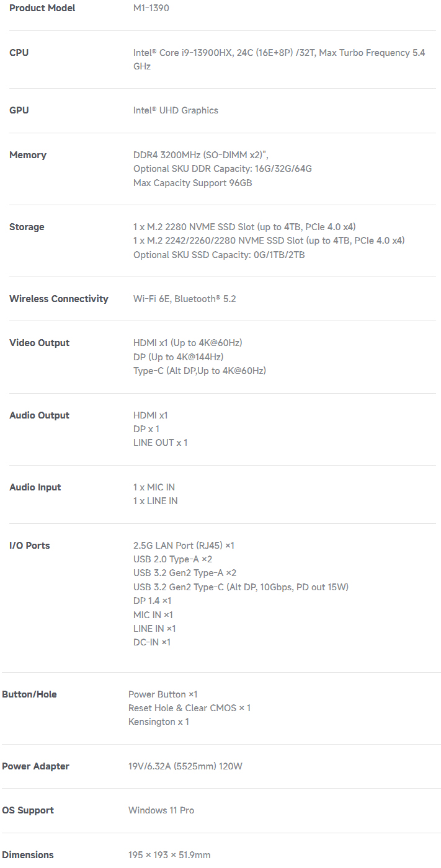Click the Product Model label
Screen dimensions: 441x868
[x=42, y=8]
